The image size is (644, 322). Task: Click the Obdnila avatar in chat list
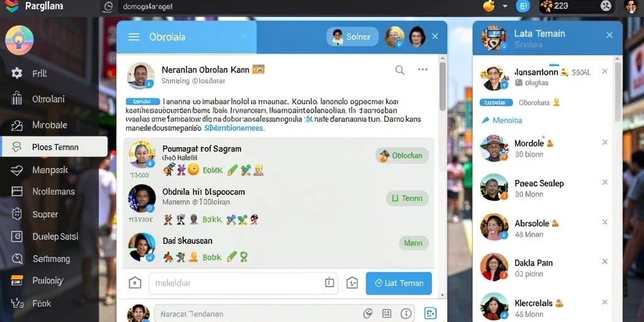(x=142, y=198)
